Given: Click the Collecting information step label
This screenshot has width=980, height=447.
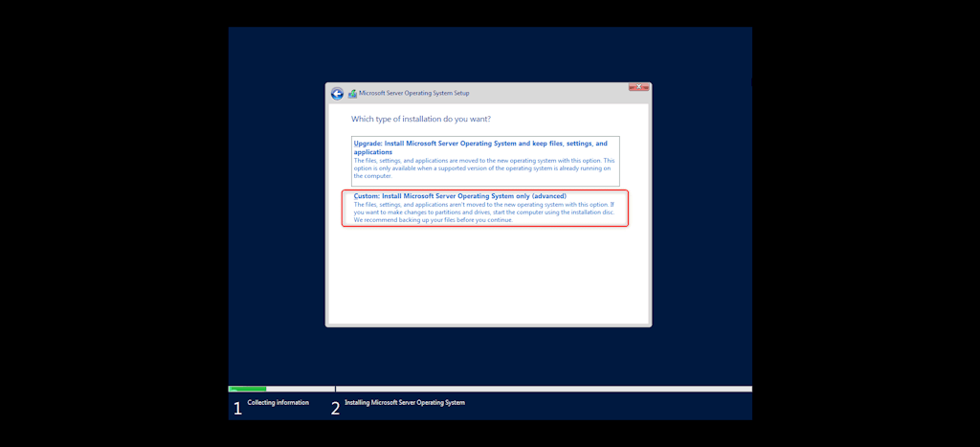Looking at the screenshot, I should click(278, 403).
